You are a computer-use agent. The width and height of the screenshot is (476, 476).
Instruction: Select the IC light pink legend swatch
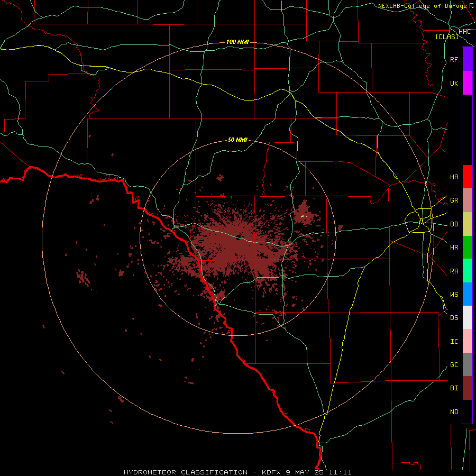(467, 341)
